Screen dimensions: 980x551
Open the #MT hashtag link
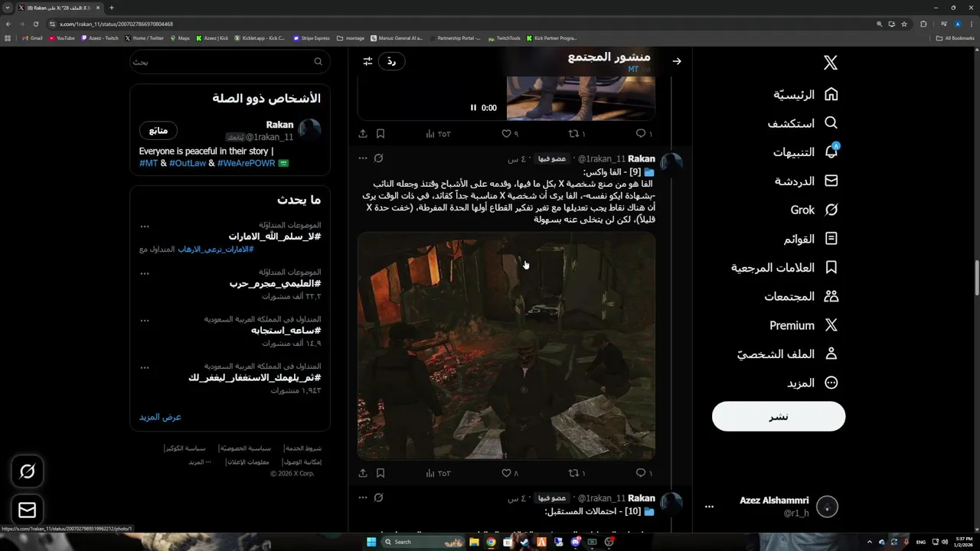[x=149, y=163]
